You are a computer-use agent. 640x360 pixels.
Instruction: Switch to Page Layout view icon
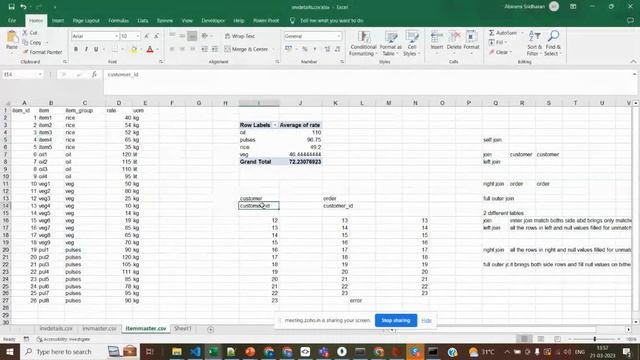click(x=541, y=339)
